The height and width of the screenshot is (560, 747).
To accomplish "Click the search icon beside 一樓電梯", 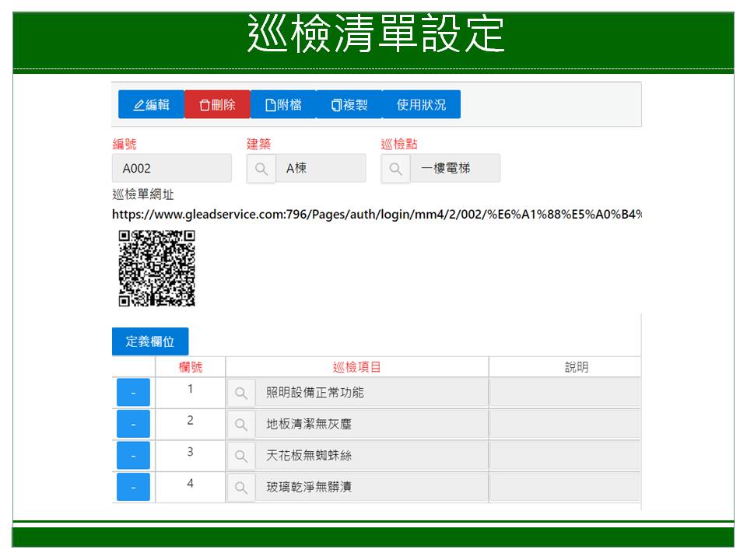I will pyautogui.click(x=395, y=169).
